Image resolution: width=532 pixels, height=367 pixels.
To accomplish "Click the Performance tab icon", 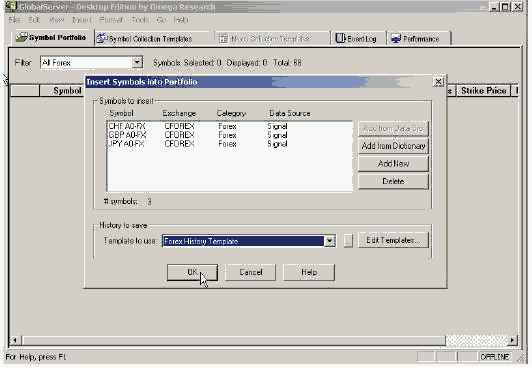I will point(396,39).
